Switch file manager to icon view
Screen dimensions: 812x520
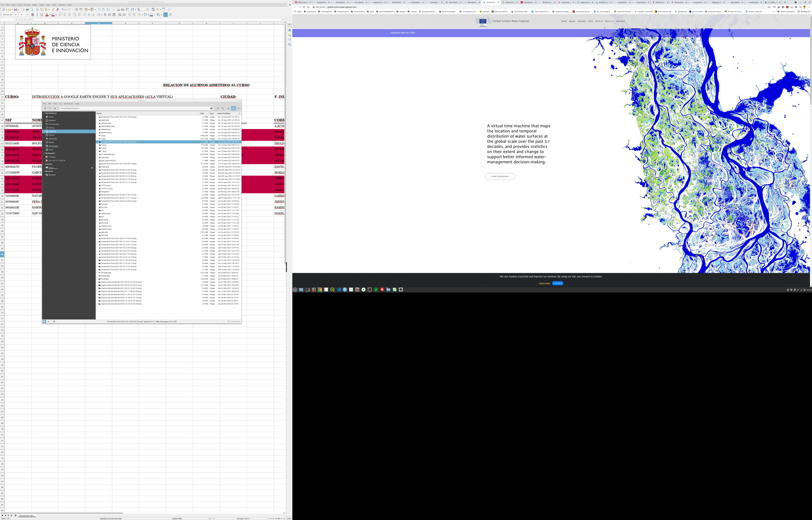tap(228, 108)
